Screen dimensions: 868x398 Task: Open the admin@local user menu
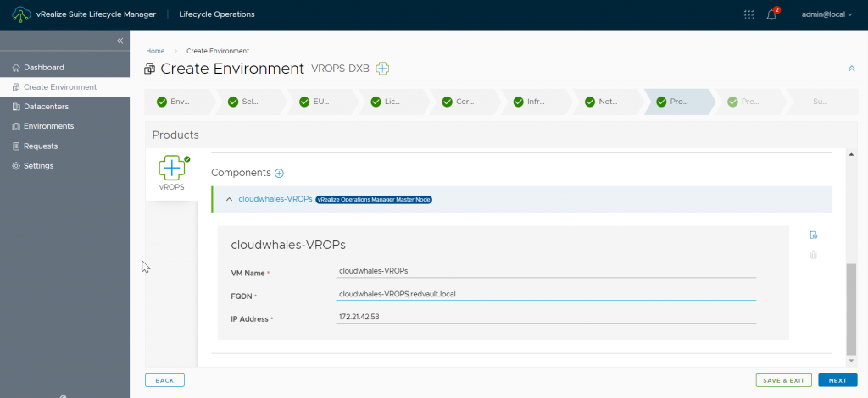coord(827,15)
